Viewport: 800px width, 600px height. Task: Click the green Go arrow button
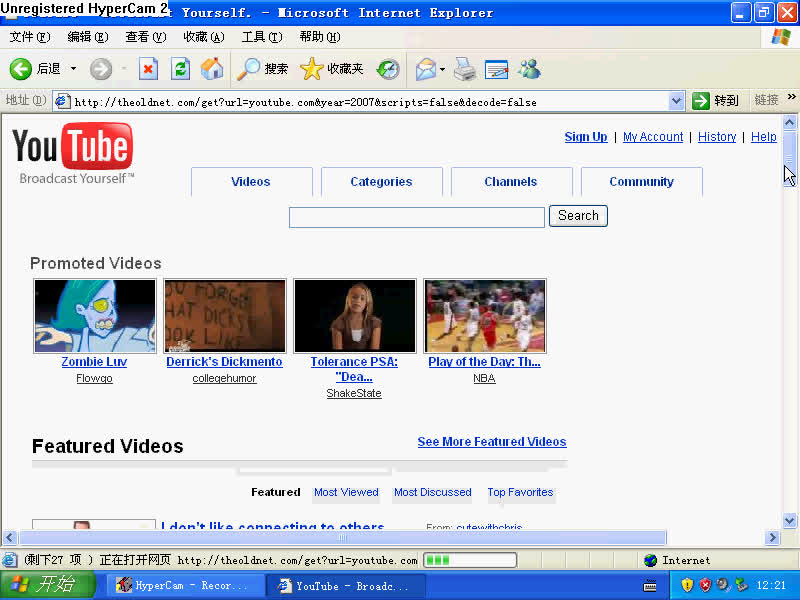701,101
